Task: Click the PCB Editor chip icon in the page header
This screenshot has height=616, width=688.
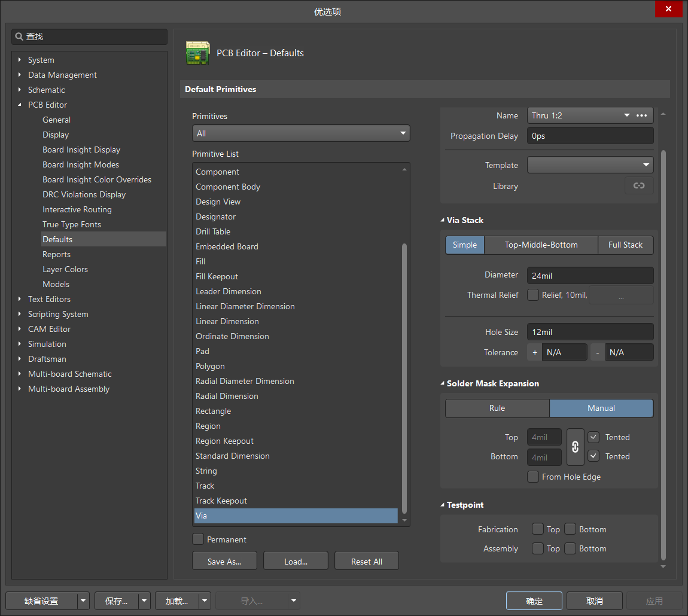Action: [197, 53]
